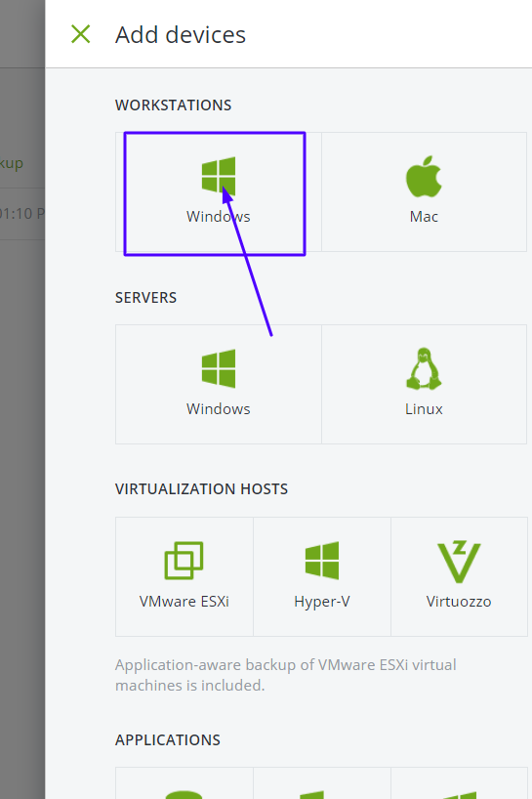Click the Hyper-V text label
The image size is (532, 799).
coord(322,602)
